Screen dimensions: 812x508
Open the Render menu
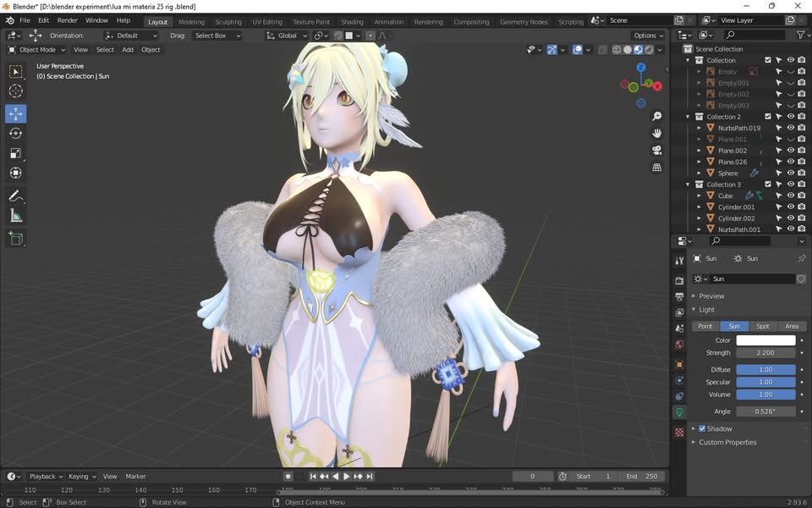(x=68, y=20)
